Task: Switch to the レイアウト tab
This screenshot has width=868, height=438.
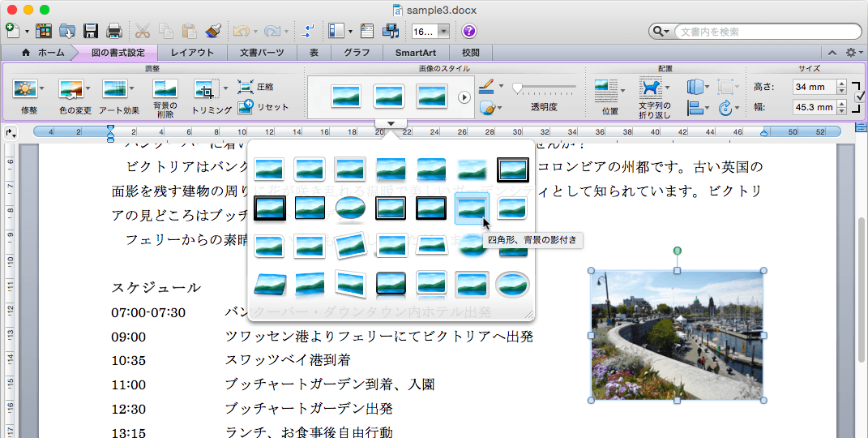Action: [x=192, y=53]
